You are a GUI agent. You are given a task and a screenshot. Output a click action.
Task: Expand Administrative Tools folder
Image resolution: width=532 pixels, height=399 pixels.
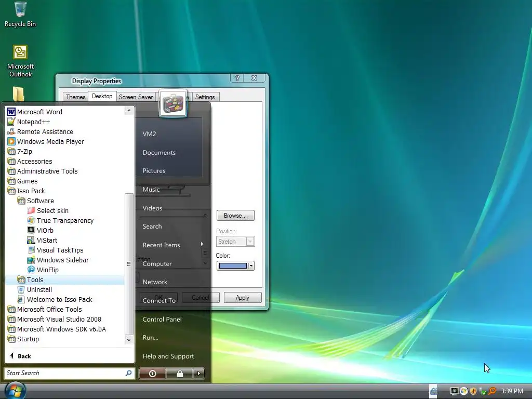pyautogui.click(x=43, y=171)
